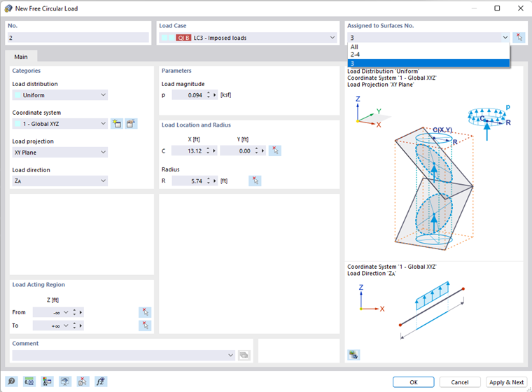Viewport: 532px width, 392px height.
Task: Open comment library icon
Action: pyautogui.click(x=244, y=356)
